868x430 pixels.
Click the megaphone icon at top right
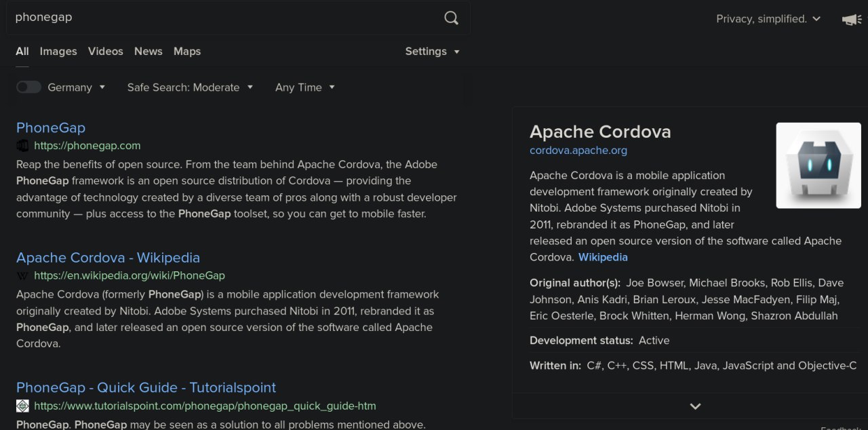click(852, 20)
